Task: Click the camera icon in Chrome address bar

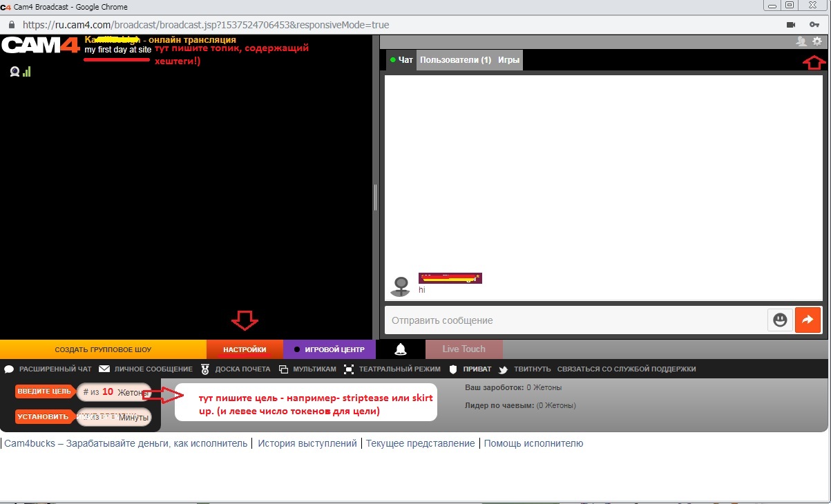Action: 791,25
